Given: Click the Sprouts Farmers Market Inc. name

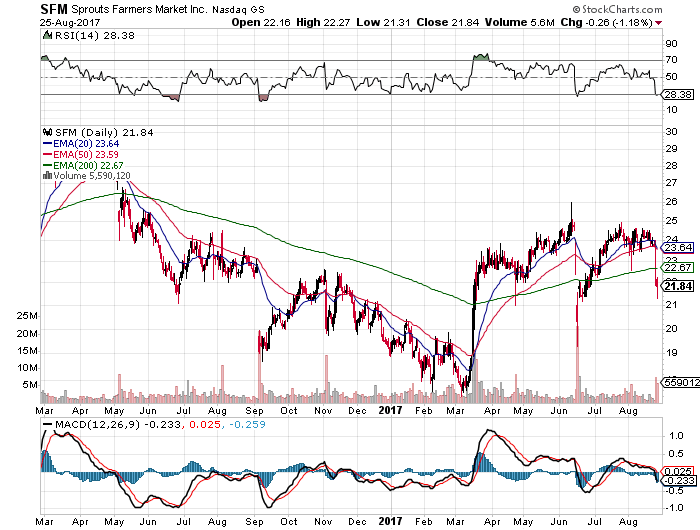Looking at the screenshot, I should tap(139, 9).
